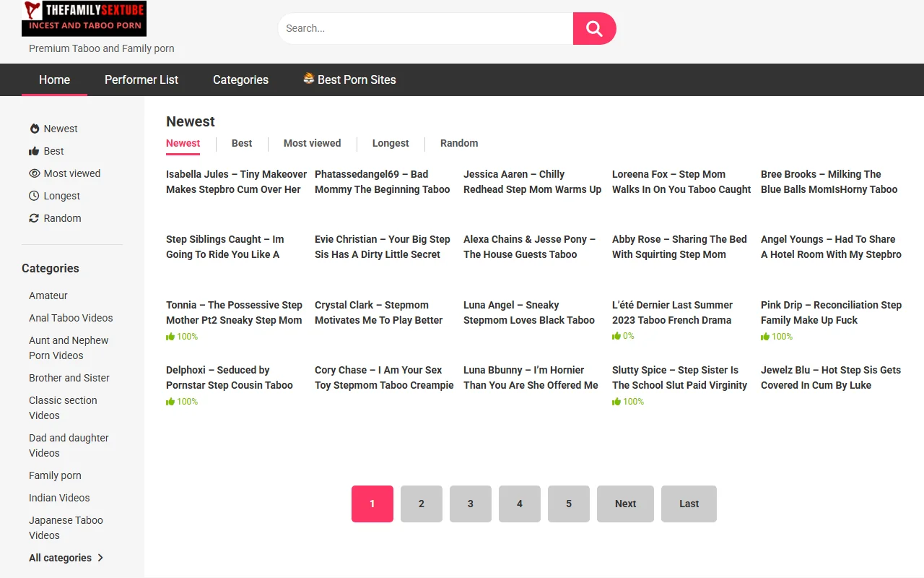924x578 pixels.
Task: Click the 100% rating under Tonnia video
Action: [182, 336]
